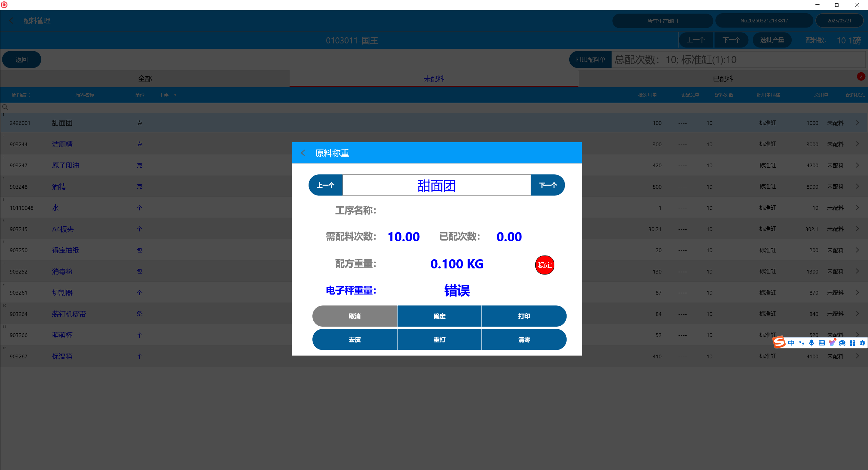Viewport: 868px width, 470px height.
Task: Open the Sogou toolbox grid icon
Action: (852, 343)
